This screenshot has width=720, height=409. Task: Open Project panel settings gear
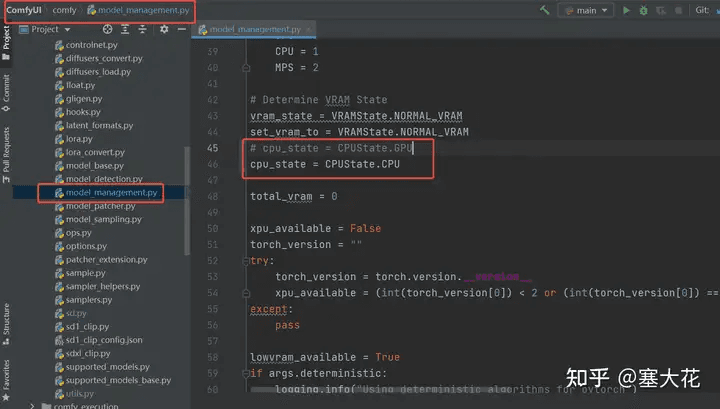164,29
